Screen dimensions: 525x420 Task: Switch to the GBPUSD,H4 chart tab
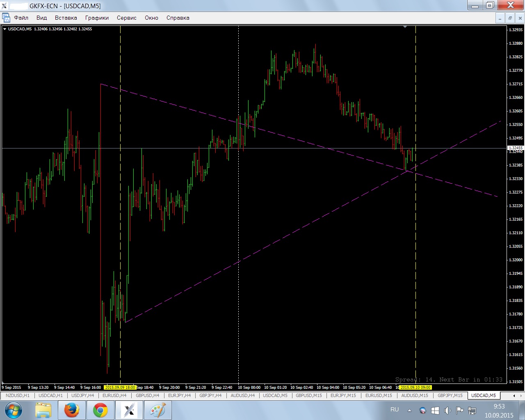tap(147, 395)
